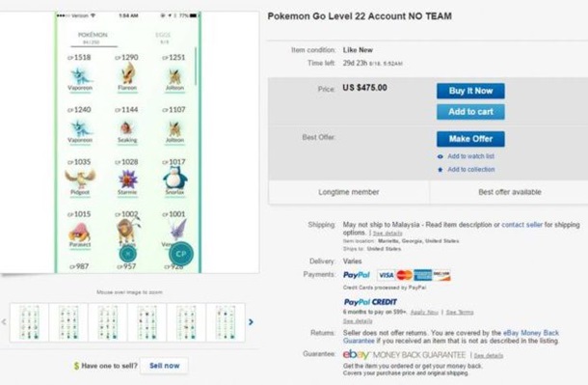588x385 pixels.
Task: Open See details link under shipping
Action: (x=388, y=234)
